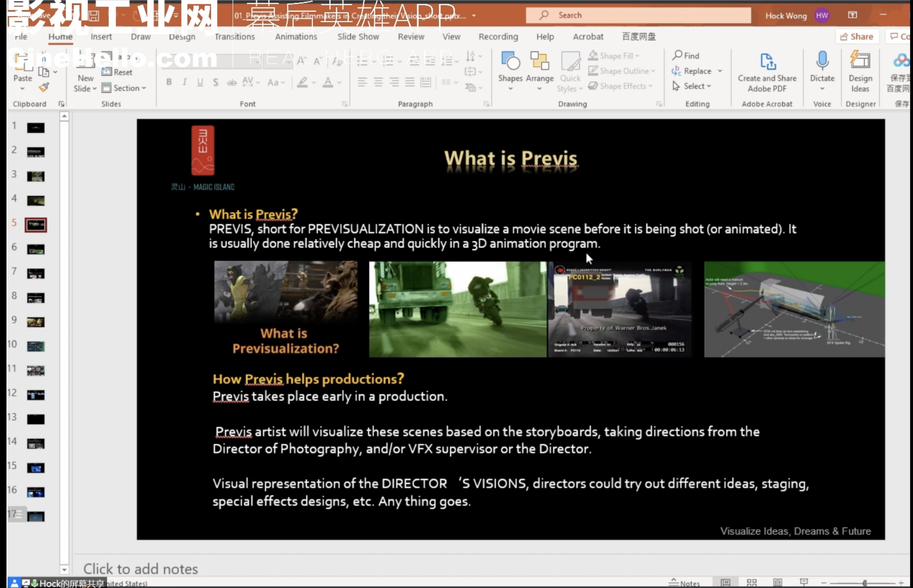Toggle the Notes pane in status bar
Screen dimensions: 913x588
[x=684, y=583]
